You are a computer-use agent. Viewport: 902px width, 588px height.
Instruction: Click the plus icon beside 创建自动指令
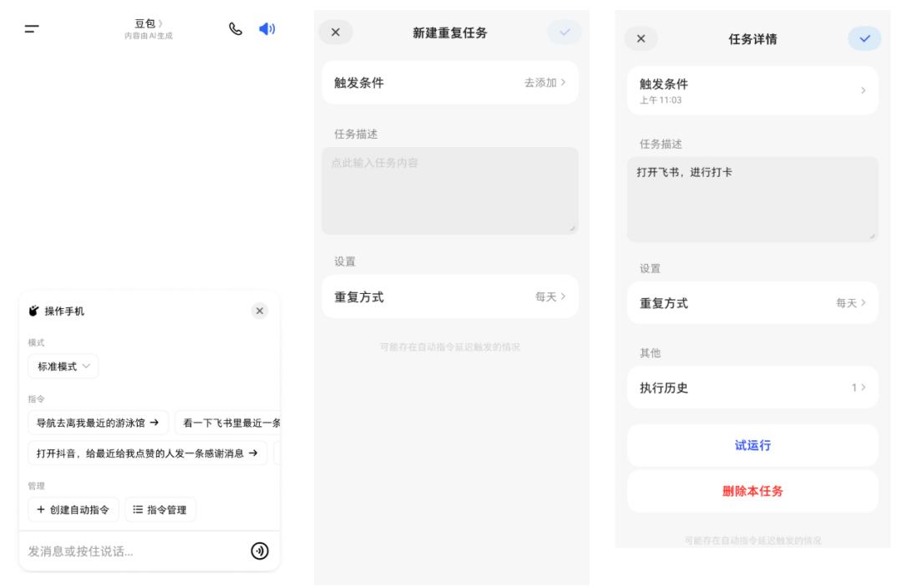(x=40, y=509)
